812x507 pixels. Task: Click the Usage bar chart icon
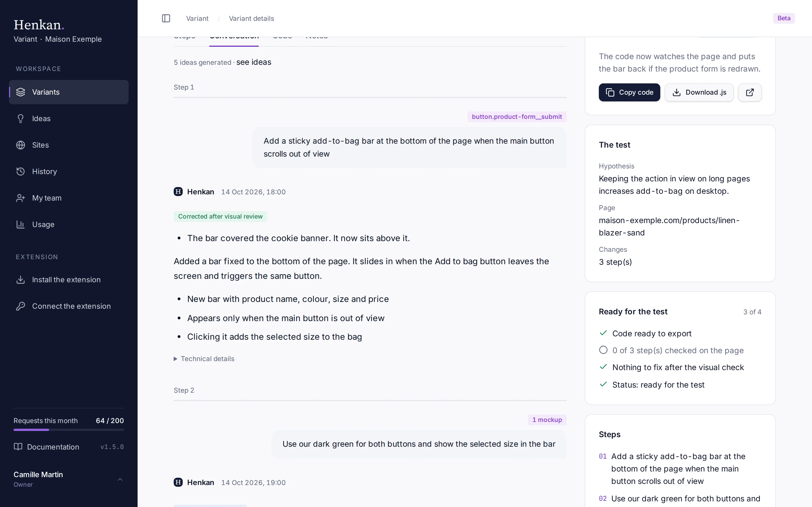tap(21, 224)
